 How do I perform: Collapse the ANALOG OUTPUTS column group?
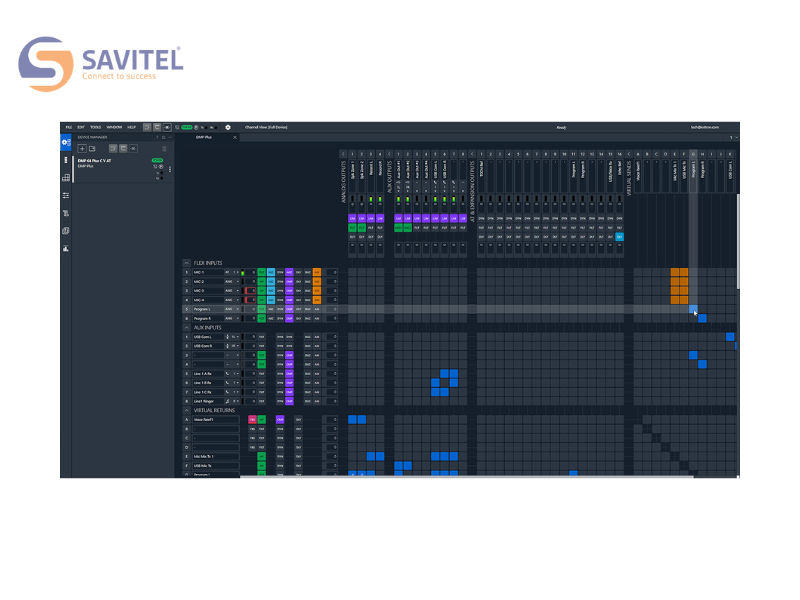pos(343,154)
